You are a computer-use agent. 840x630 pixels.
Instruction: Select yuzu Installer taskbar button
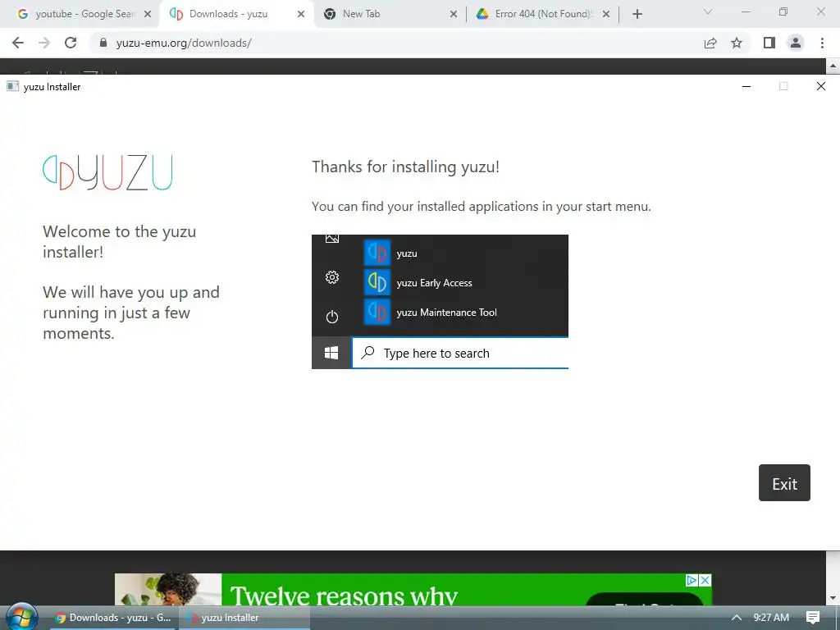coord(244,618)
